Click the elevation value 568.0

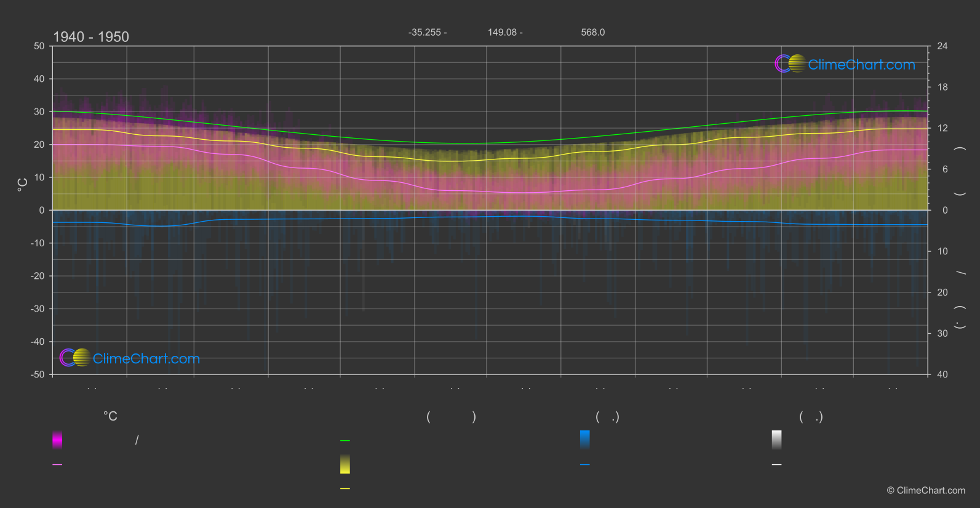pyautogui.click(x=593, y=32)
